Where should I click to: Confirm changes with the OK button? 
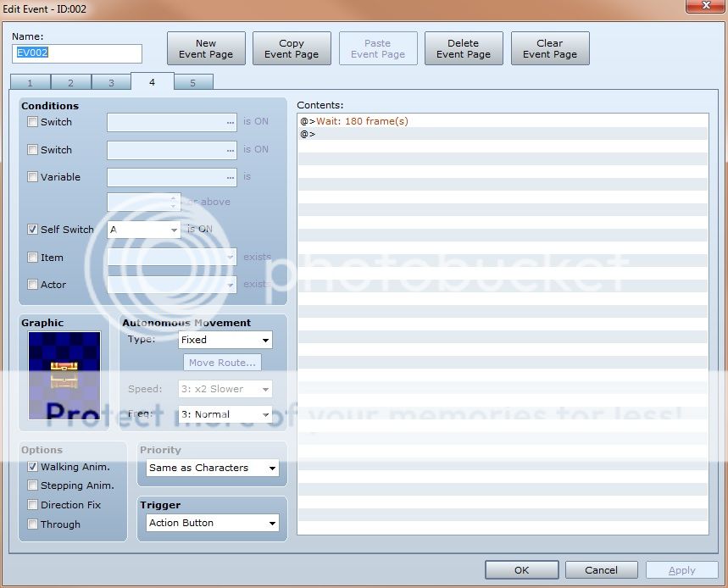click(521, 570)
